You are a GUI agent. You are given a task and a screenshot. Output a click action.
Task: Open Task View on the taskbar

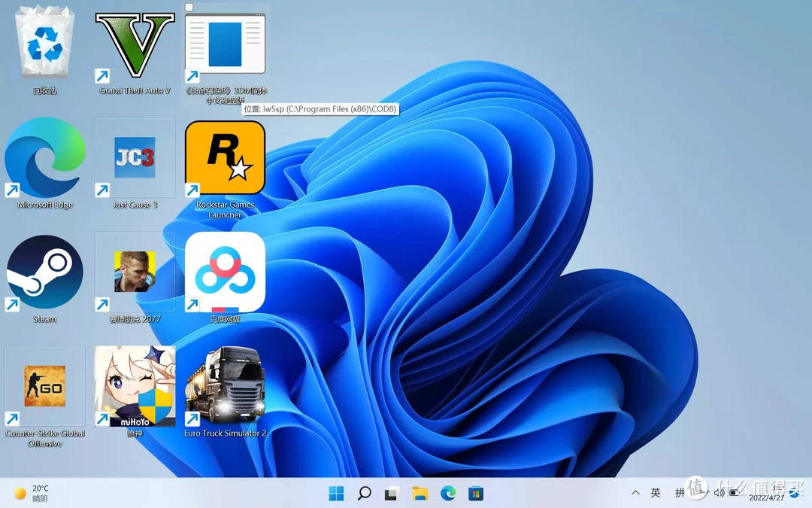point(392,493)
